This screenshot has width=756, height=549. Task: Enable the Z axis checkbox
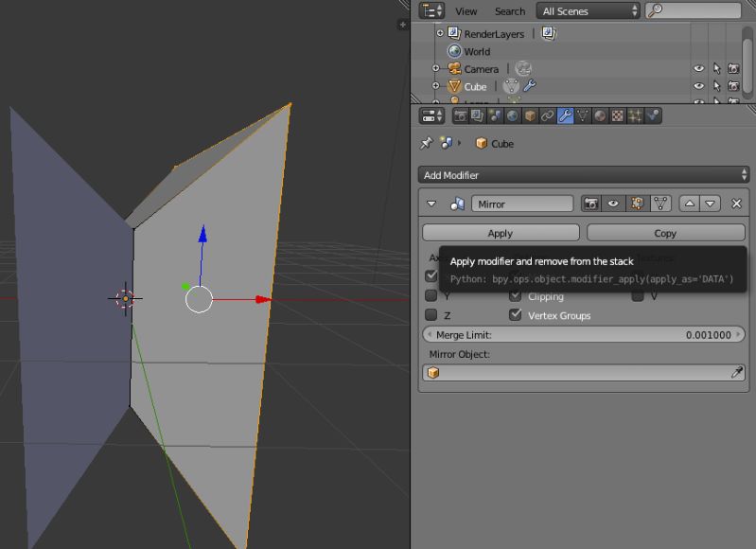point(431,315)
